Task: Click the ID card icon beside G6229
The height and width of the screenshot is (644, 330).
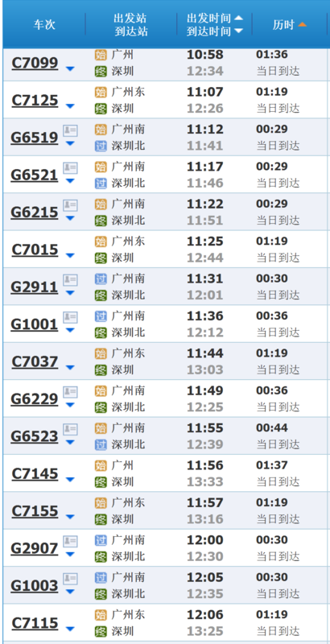Action: tap(70, 392)
